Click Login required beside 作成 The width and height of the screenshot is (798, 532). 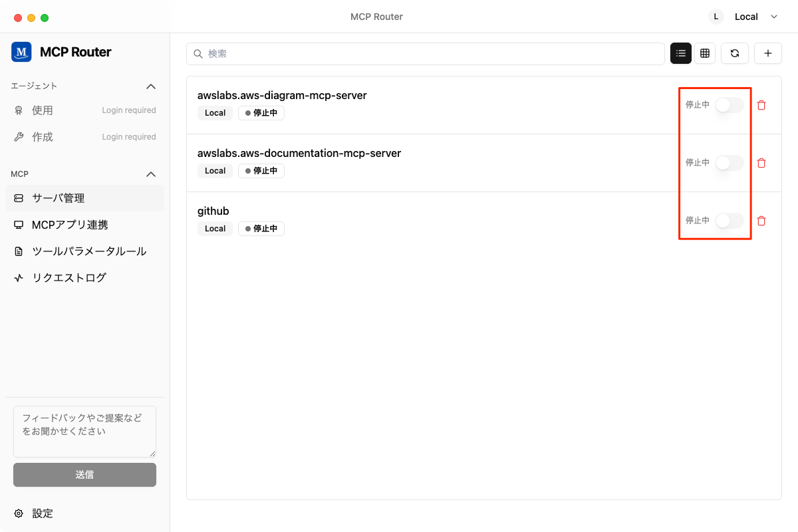pyautogui.click(x=129, y=137)
